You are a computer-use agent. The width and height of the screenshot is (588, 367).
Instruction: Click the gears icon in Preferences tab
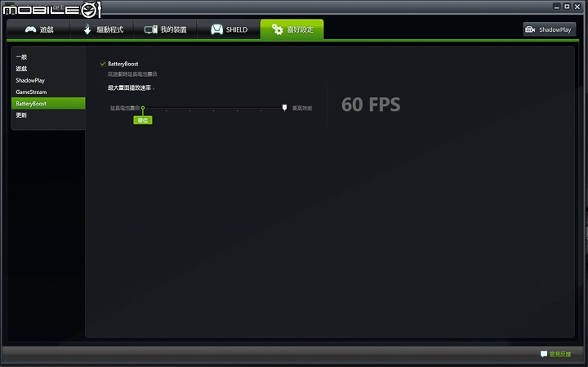pyautogui.click(x=278, y=29)
